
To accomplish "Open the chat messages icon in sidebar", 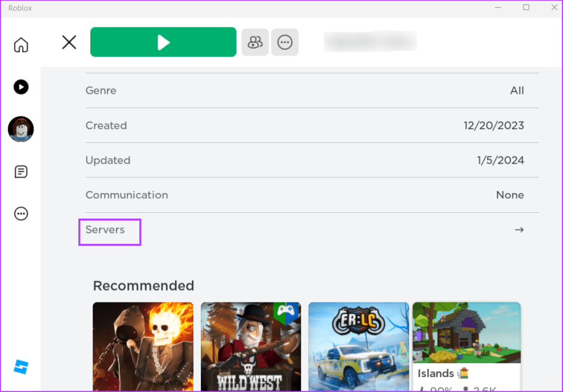I will click(21, 171).
